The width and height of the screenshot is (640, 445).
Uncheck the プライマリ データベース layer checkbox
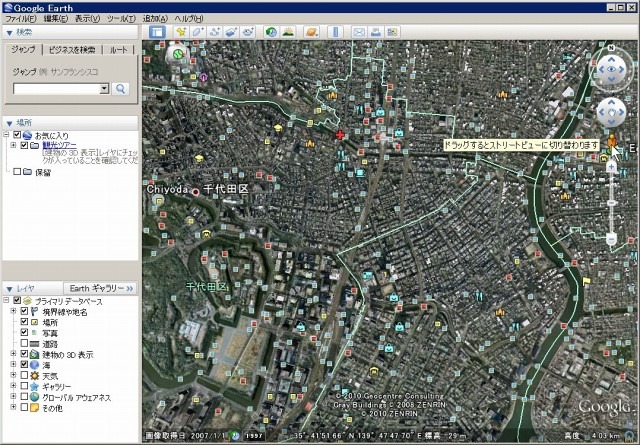17,300
